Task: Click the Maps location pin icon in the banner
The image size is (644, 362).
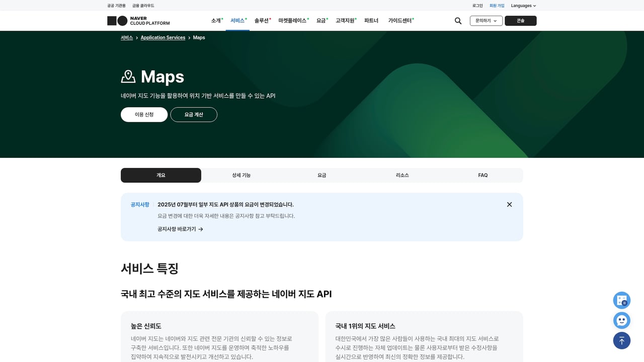Action: click(x=129, y=76)
